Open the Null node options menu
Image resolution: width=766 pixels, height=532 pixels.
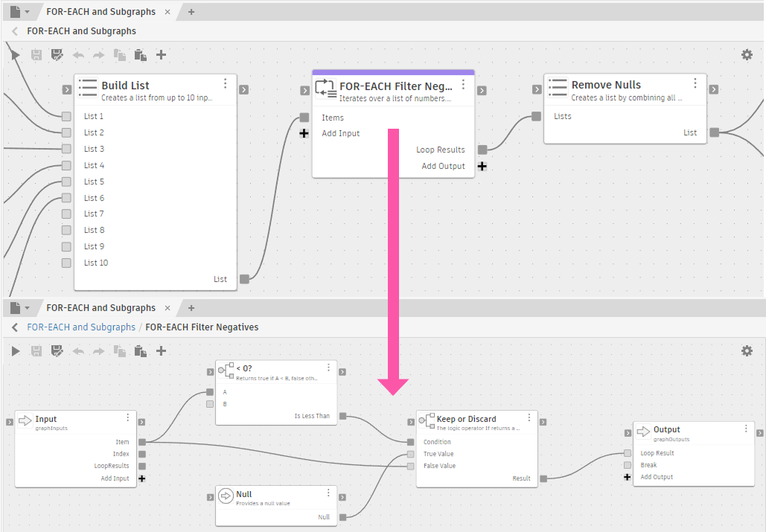pyautogui.click(x=328, y=493)
